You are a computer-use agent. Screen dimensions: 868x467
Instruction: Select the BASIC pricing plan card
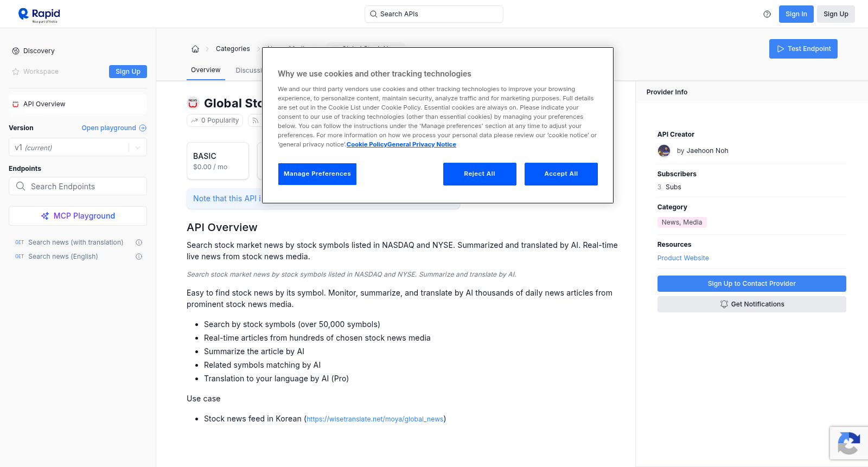[x=218, y=161]
